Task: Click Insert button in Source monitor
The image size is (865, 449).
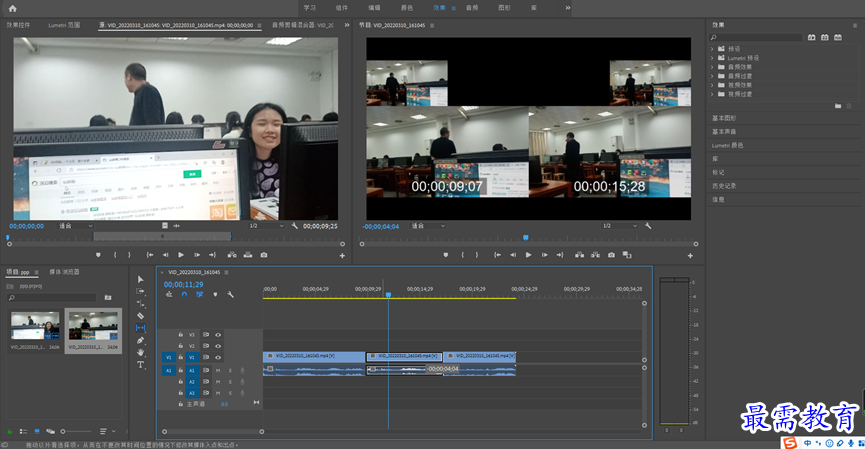Action: point(232,255)
